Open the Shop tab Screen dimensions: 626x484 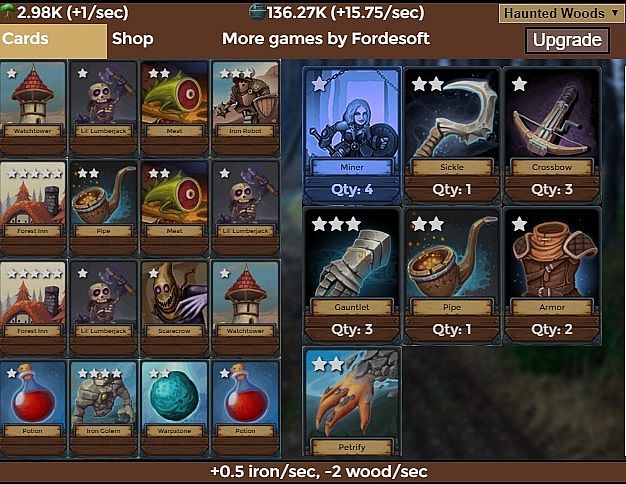tap(133, 39)
